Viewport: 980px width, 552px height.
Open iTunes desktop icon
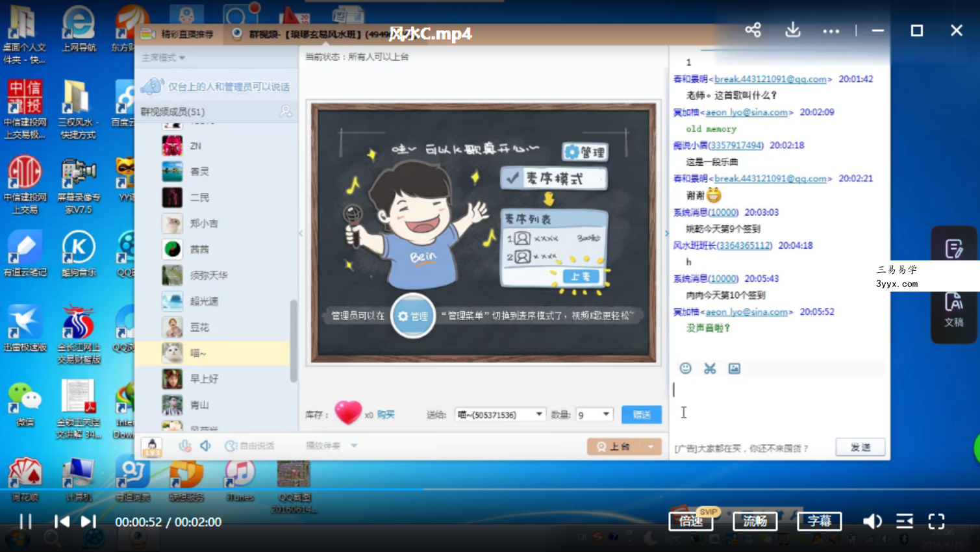click(x=240, y=479)
